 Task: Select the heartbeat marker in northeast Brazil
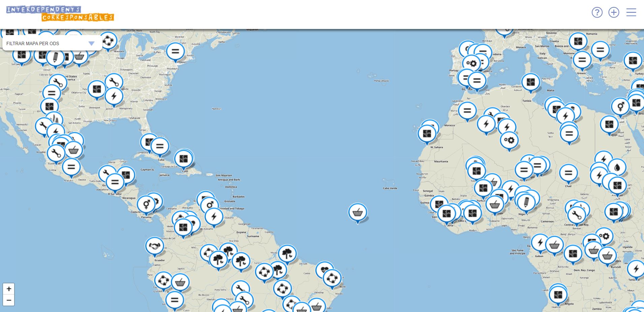pyautogui.click(x=324, y=270)
